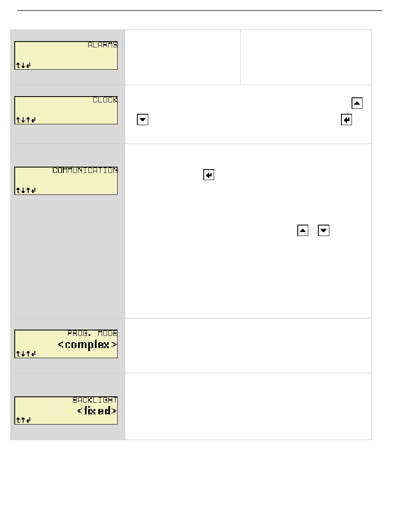This screenshot has width=399, height=532.
Task: Select the <fixed> backlight value
Action: pyautogui.click(x=97, y=411)
